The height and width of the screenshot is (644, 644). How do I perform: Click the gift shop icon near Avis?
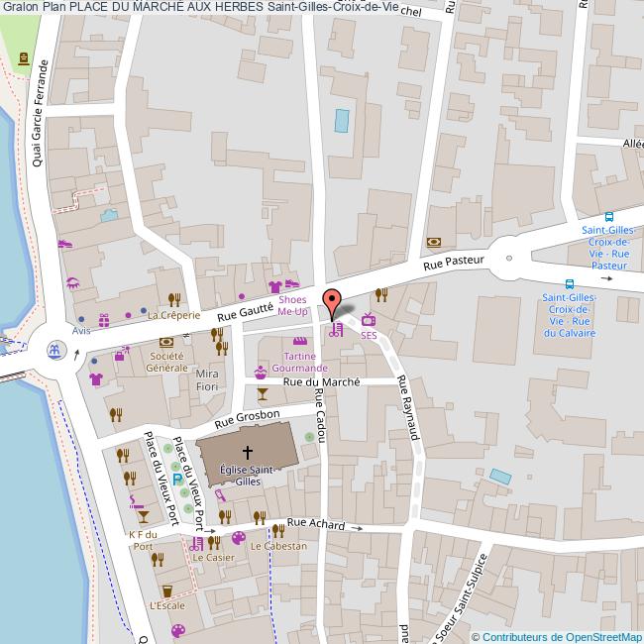coord(103,319)
